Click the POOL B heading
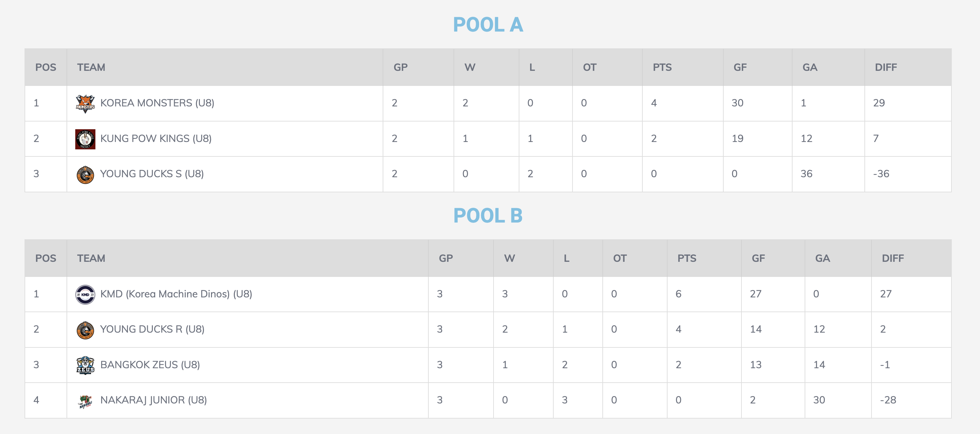980x434 pixels. coord(488,215)
